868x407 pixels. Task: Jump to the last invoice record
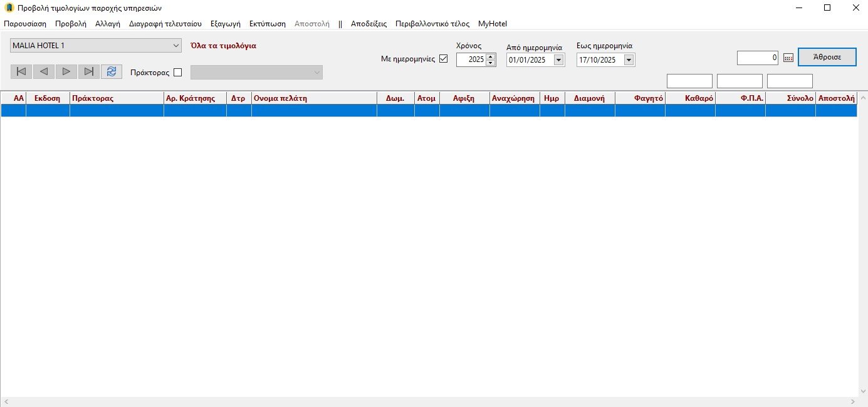[x=89, y=71]
